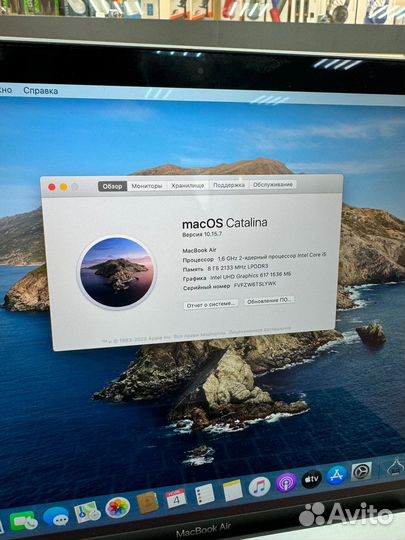This screenshot has height=540, width=405.
Task: Launch Podcasts from the Dock
Action: pyautogui.click(x=286, y=482)
